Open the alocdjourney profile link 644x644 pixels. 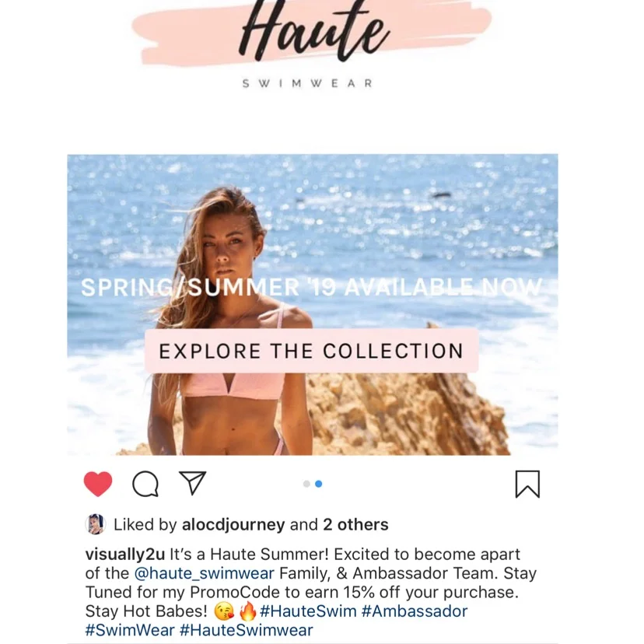[233, 524]
